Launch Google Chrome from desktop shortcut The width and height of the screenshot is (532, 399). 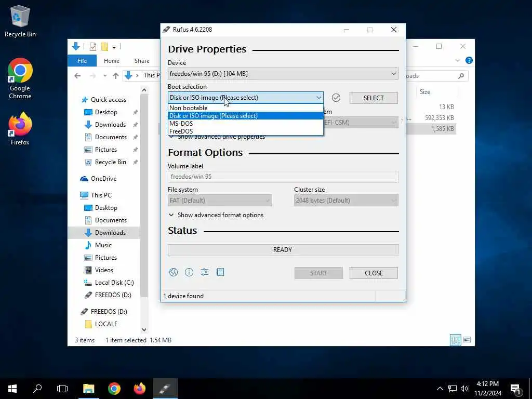click(20, 79)
